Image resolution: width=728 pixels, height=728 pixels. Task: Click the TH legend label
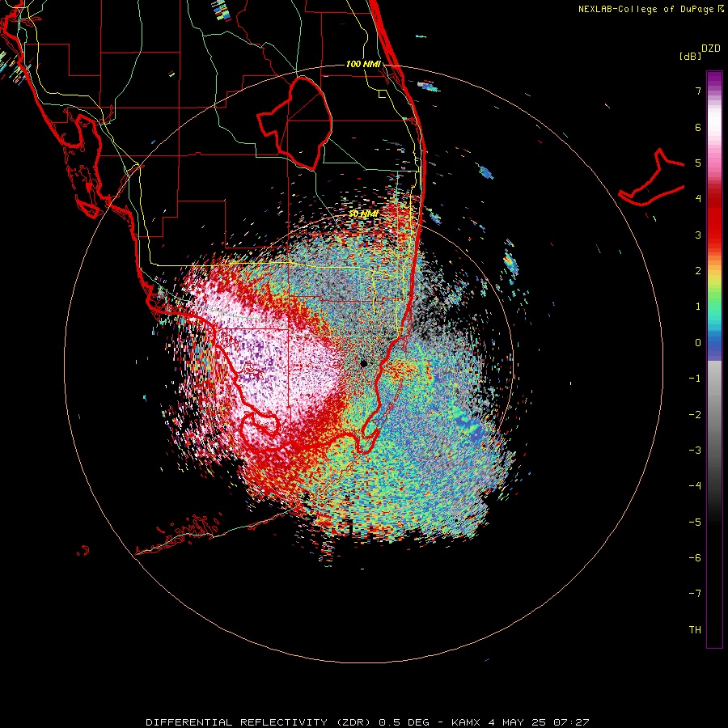coord(695,630)
